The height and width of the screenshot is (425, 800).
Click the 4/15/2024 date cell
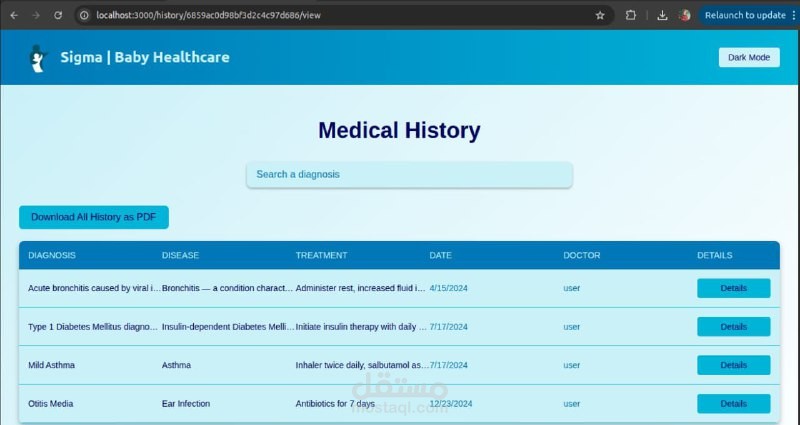coord(448,288)
